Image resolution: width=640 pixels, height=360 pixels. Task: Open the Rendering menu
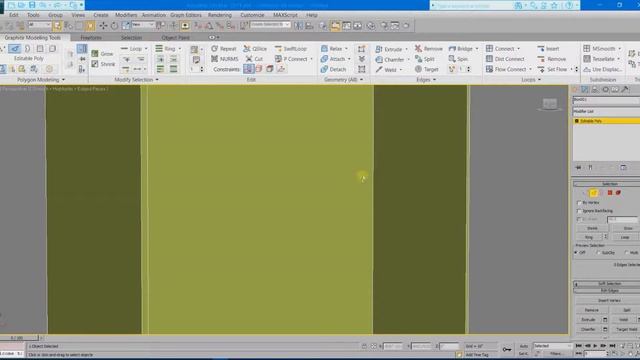[x=220, y=15]
